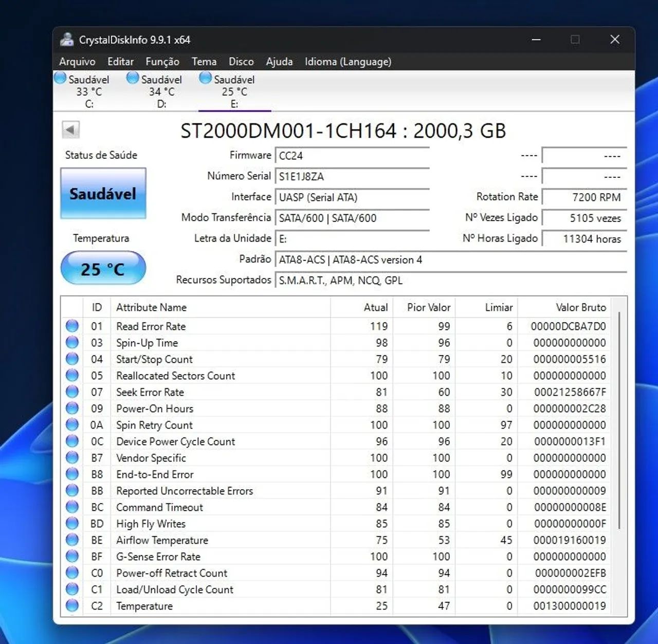Click the SMART attribute list vertical scrollbar
The image size is (658, 644).
(619, 420)
